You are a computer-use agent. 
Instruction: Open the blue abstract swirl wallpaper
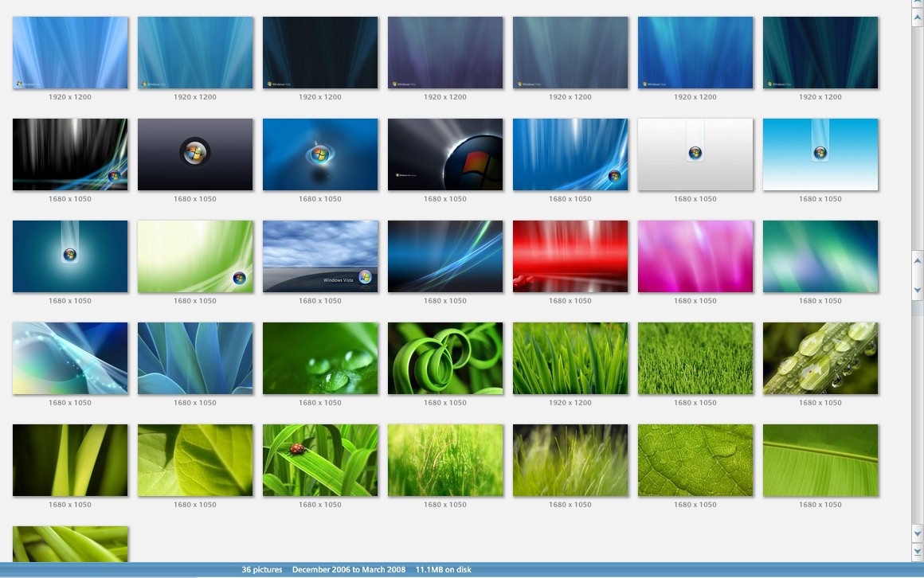70,358
